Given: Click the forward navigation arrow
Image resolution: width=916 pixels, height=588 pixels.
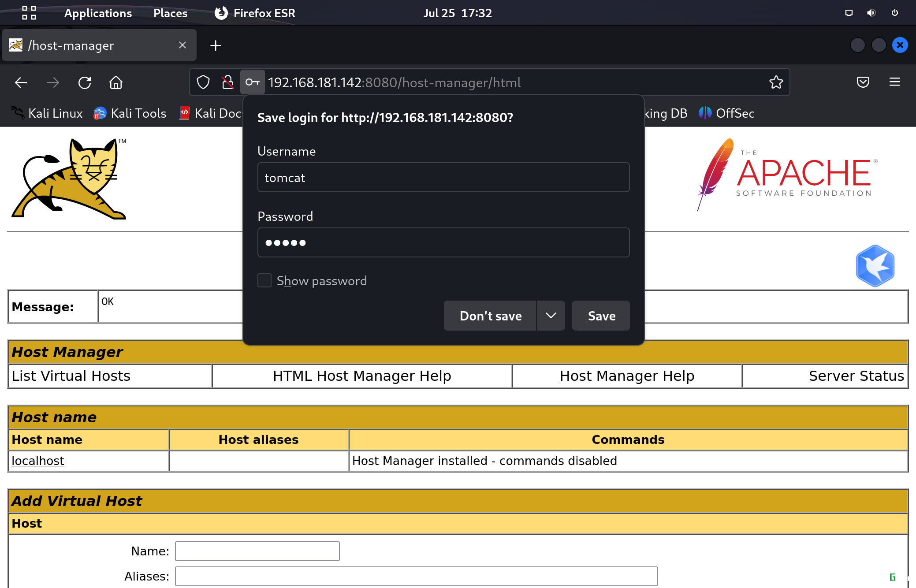Looking at the screenshot, I should tap(52, 82).
